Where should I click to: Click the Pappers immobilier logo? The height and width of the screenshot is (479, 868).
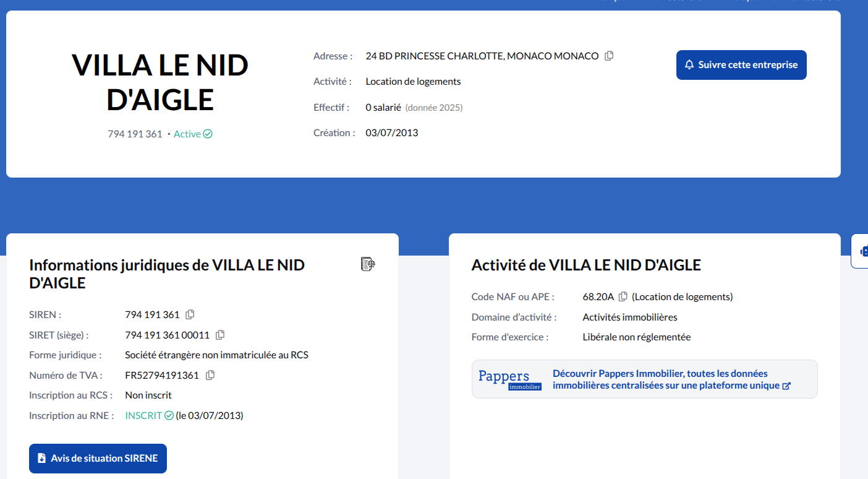click(509, 379)
